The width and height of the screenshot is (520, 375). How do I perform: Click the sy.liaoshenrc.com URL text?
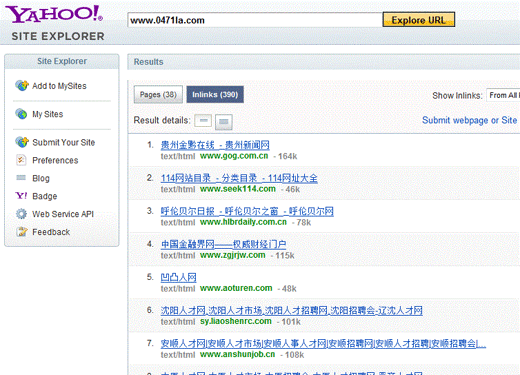(236, 321)
